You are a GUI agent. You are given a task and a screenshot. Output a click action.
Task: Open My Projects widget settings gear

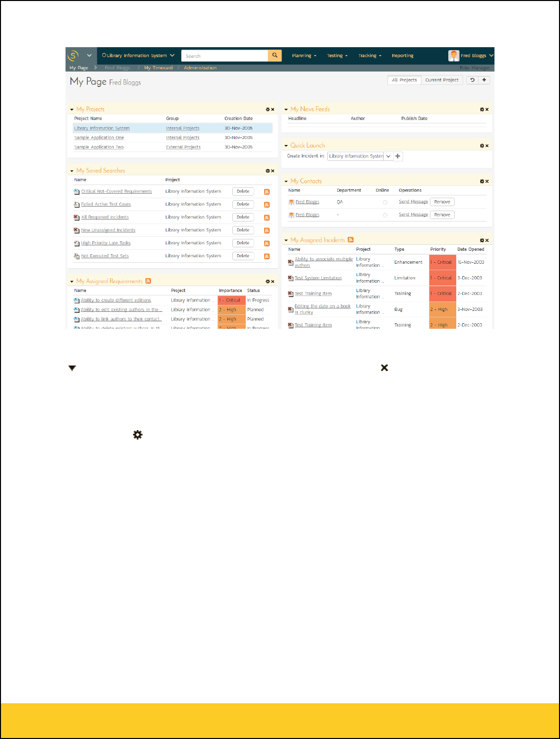268,109
